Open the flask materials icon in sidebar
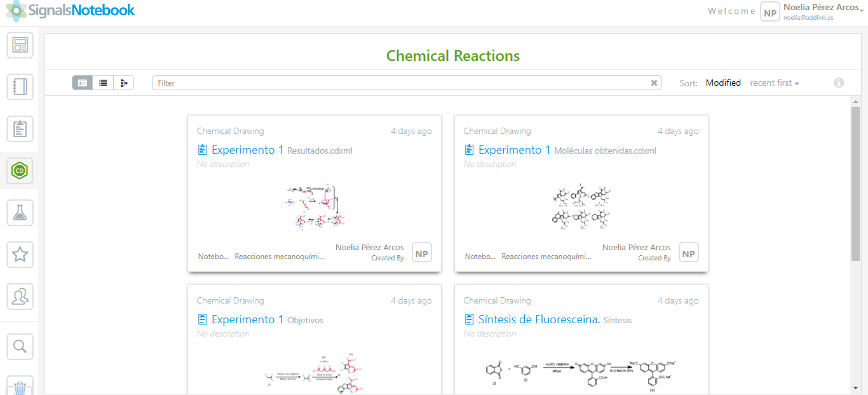This screenshot has width=868, height=395. pos(20,213)
